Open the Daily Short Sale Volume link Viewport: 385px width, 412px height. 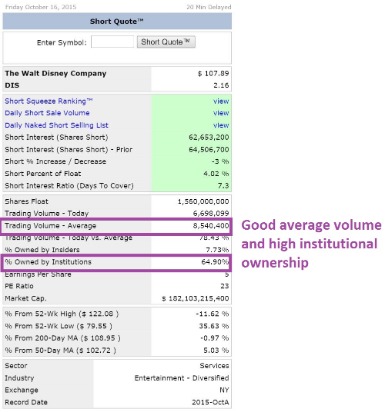coord(47,113)
